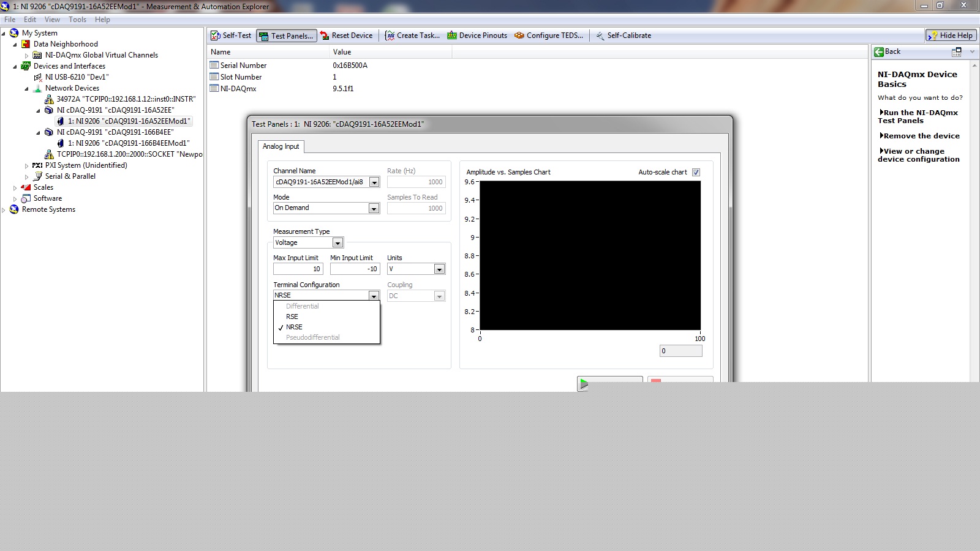980x551 pixels.
Task: Click Value column header
Action: point(391,52)
